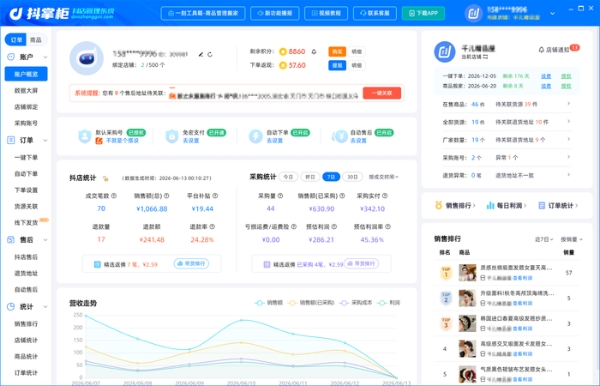Click the pencil edit icon beside account ID

(201, 54)
